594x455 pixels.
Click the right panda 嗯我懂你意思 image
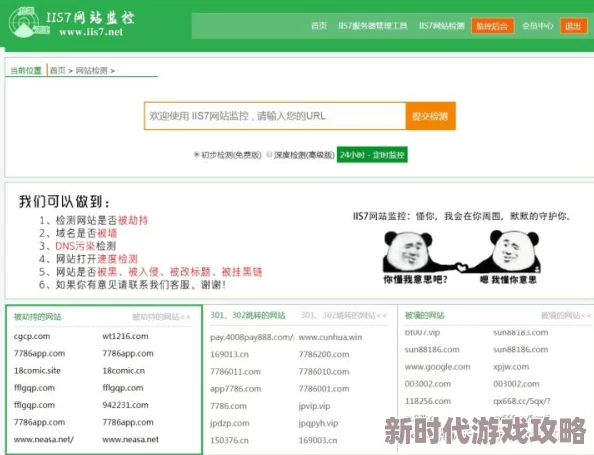(x=509, y=258)
